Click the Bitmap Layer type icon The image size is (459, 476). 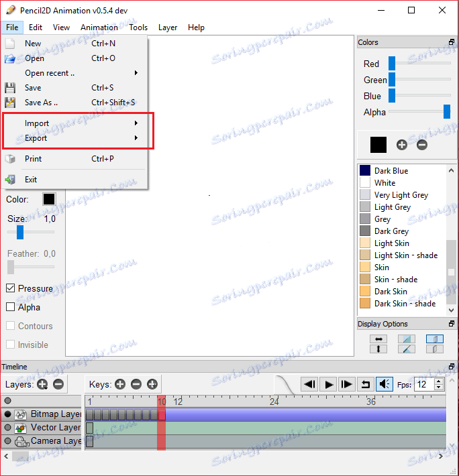pos(21,414)
